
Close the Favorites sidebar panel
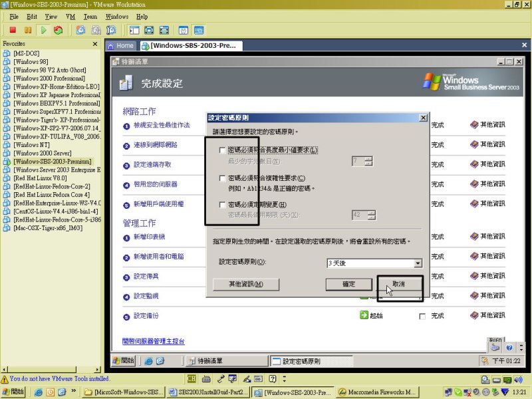coord(95,44)
